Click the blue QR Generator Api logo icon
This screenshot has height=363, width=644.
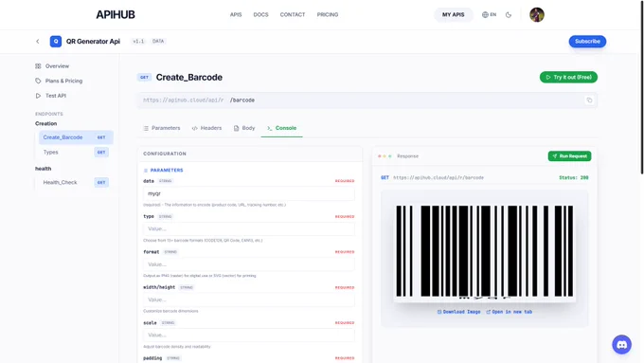56,41
